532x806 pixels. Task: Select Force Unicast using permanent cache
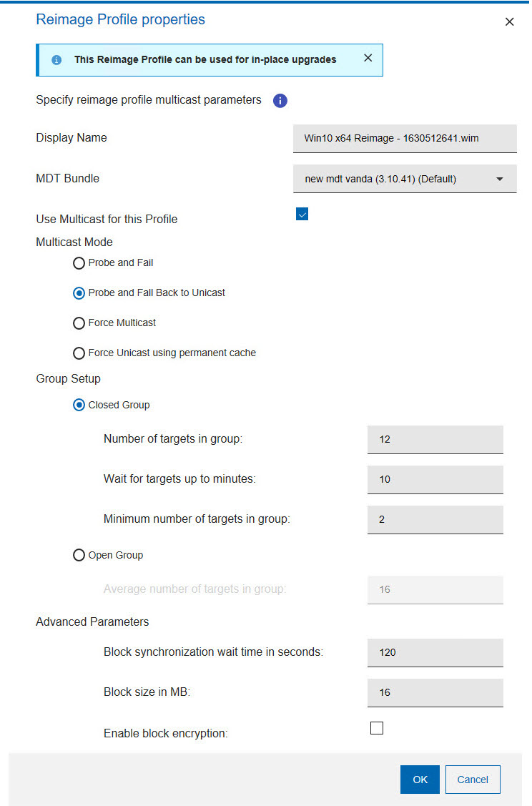pos(79,353)
